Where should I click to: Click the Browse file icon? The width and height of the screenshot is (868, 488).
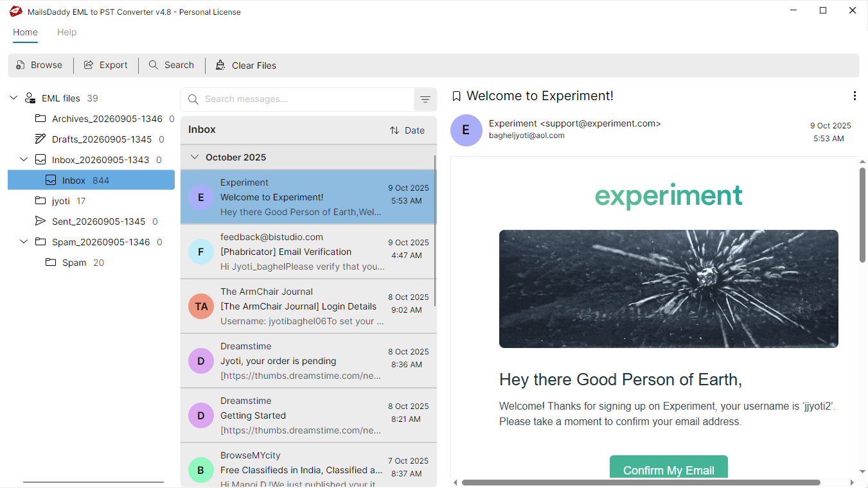point(21,65)
